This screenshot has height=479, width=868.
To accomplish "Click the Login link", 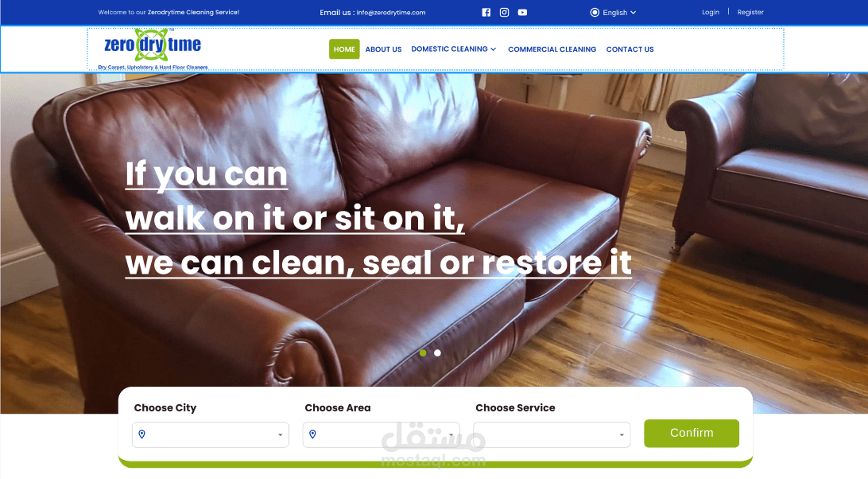I will coord(711,12).
